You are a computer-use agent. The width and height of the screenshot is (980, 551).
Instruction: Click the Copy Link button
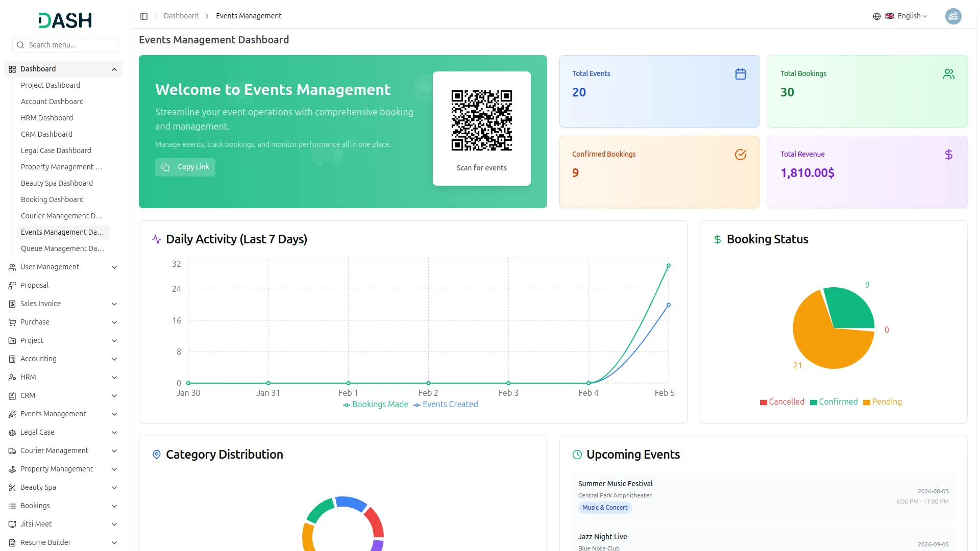pos(185,167)
